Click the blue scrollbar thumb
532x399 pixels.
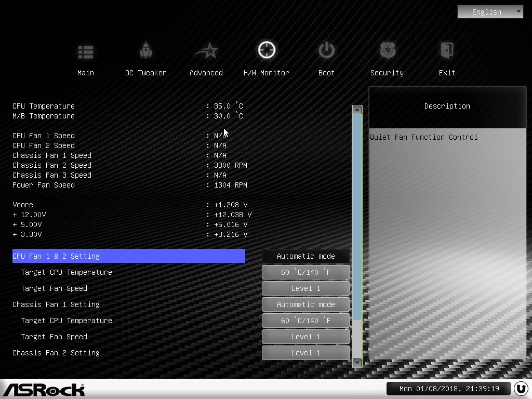coord(357,217)
